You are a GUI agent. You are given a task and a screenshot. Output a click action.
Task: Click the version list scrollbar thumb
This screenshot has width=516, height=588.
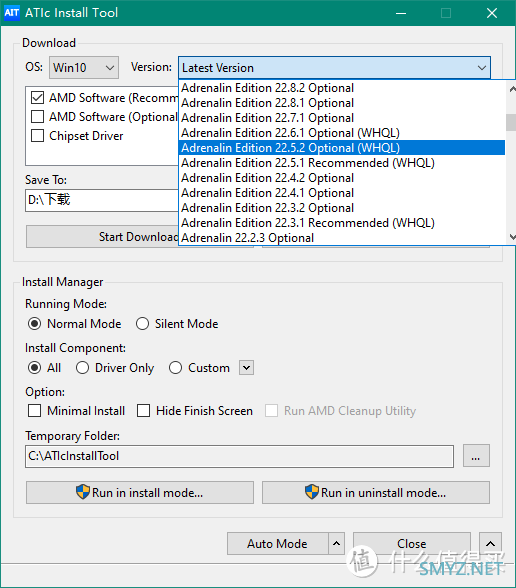[511, 122]
